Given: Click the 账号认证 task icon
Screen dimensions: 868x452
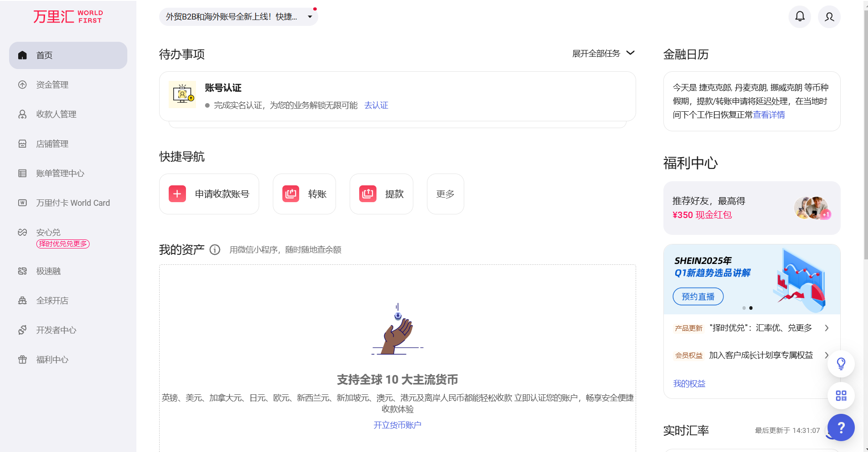Looking at the screenshot, I should click(x=182, y=94).
